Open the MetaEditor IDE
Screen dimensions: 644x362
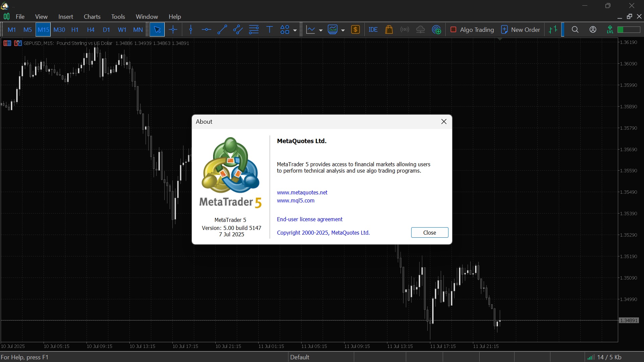373,30
